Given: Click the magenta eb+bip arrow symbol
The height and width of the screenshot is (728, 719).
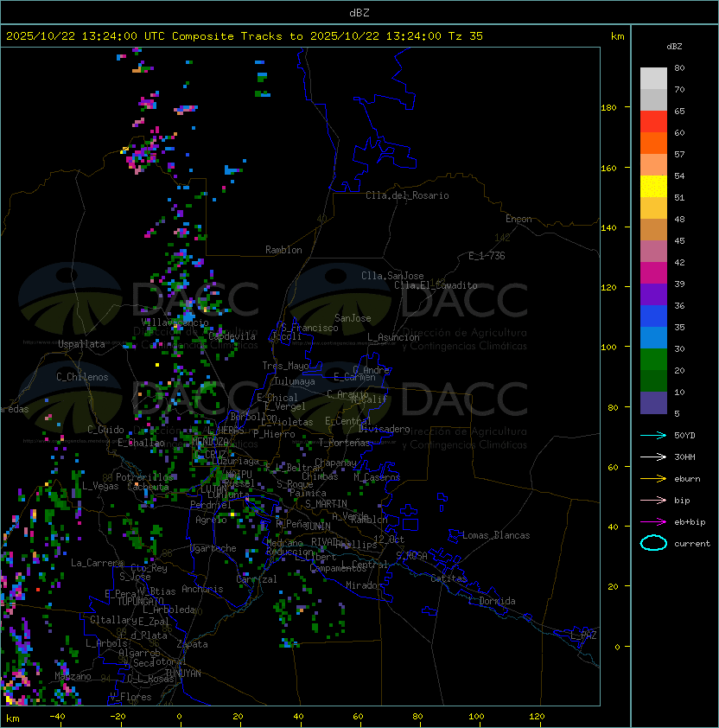Looking at the screenshot, I should pos(653,522).
